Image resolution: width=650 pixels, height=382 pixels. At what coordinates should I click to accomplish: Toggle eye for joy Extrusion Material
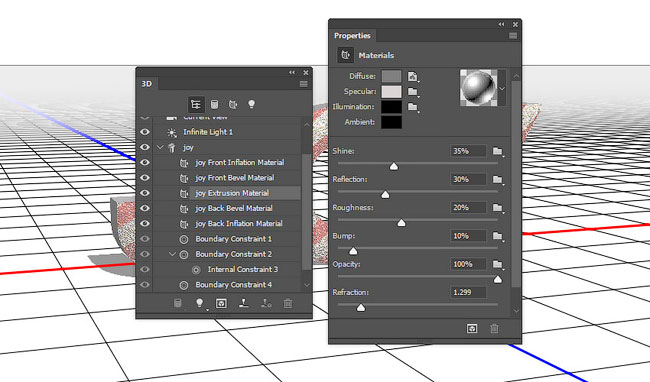click(144, 193)
